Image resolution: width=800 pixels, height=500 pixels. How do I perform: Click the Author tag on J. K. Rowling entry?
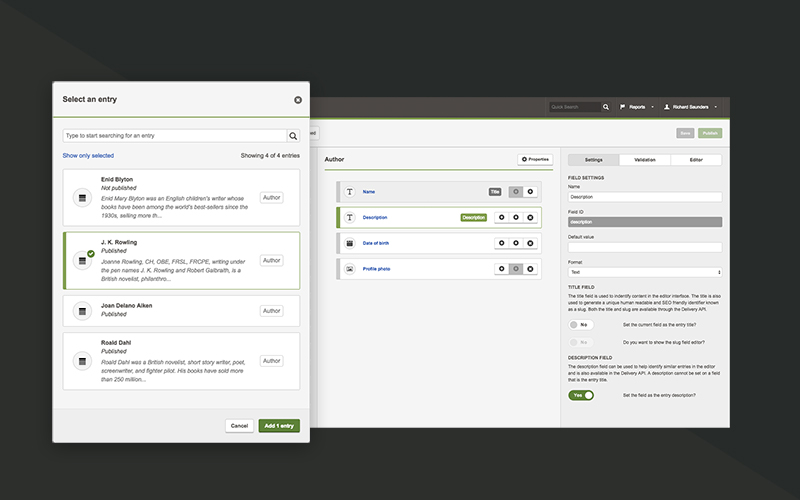(271, 260)
